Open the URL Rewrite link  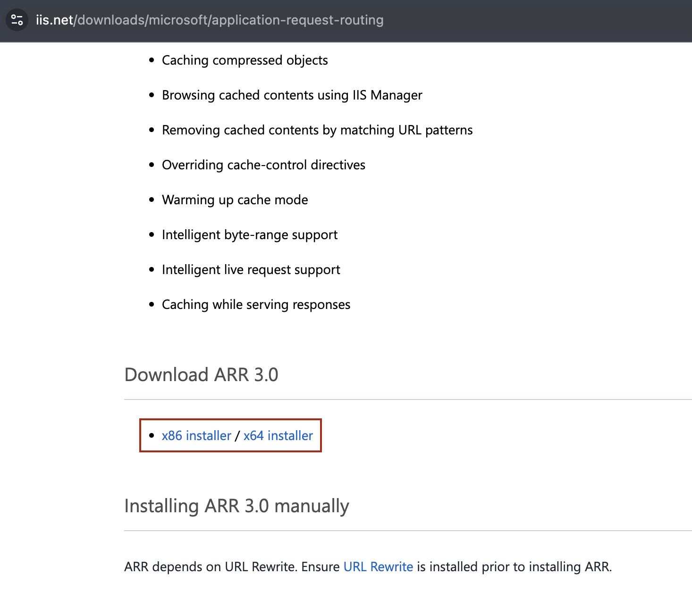[x=378, y=566]
